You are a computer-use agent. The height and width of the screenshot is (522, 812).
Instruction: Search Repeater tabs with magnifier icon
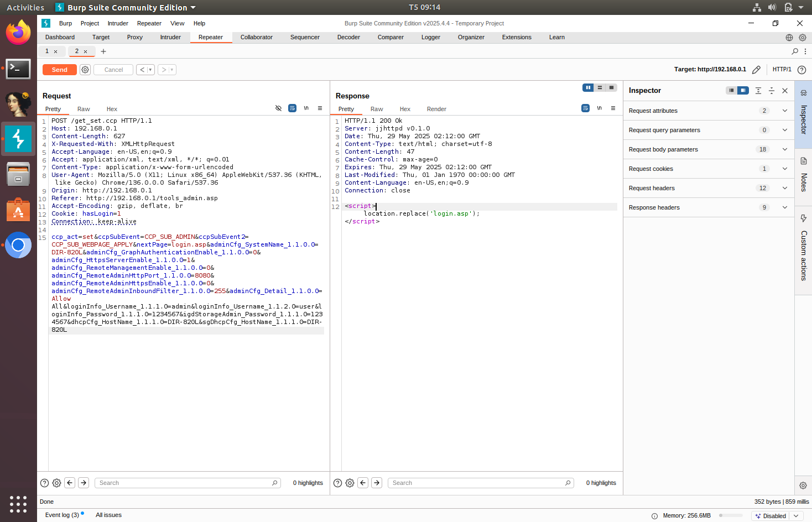click(795, 51)
